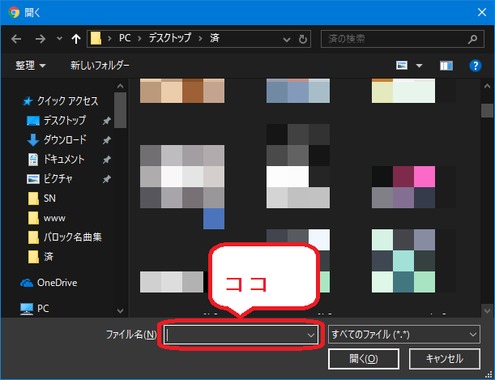Go back with the left arrow
The height and width of the screenshot is (380, 495).
tap(16, 39)
